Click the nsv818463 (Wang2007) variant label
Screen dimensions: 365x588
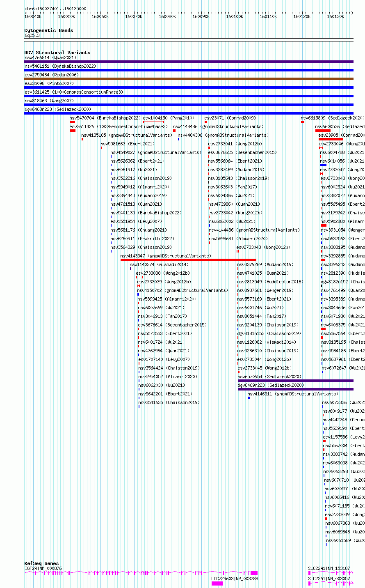(x=49, y=101)
